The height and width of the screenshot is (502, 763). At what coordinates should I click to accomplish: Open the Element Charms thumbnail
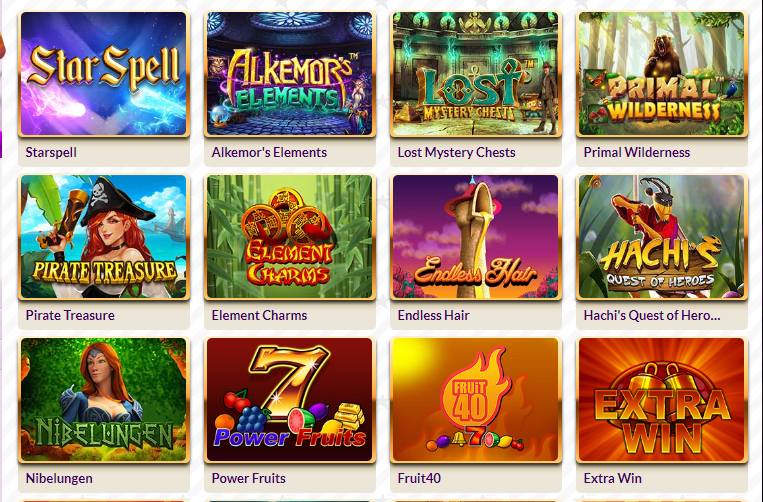(x=290, y=237)
